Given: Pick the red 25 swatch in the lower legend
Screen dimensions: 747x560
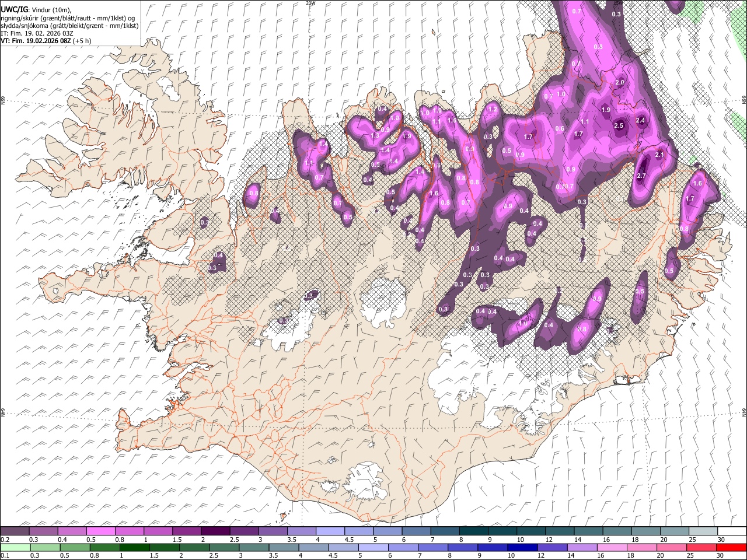Looking at the screenshot, I should [x=700, y=547].
